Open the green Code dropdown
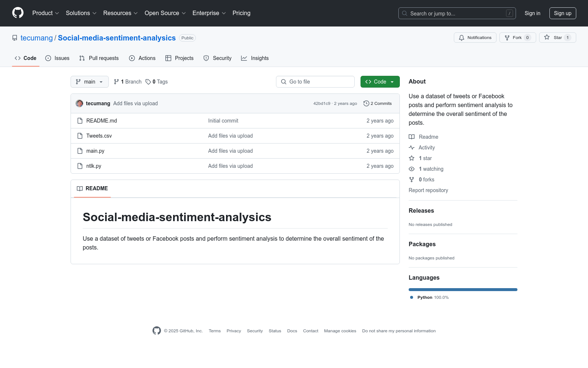 (x=380, y=82)
